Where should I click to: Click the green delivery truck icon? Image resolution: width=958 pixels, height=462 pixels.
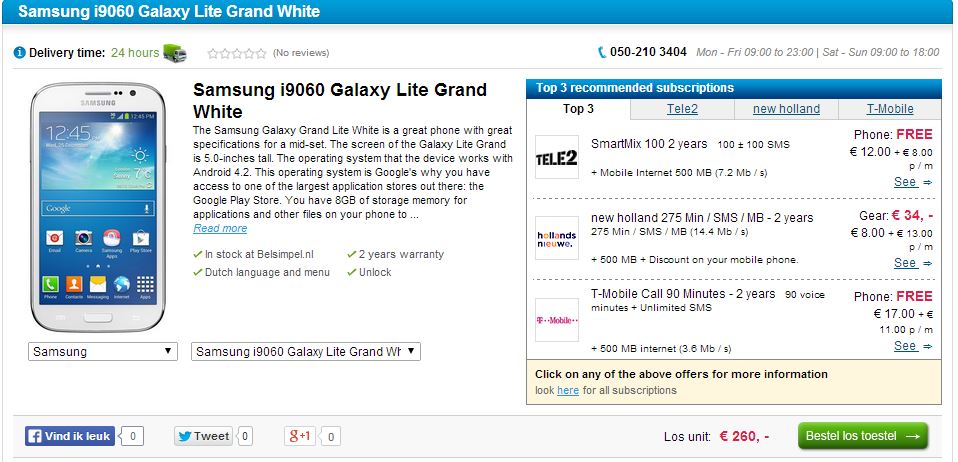[x=174, y=52]
